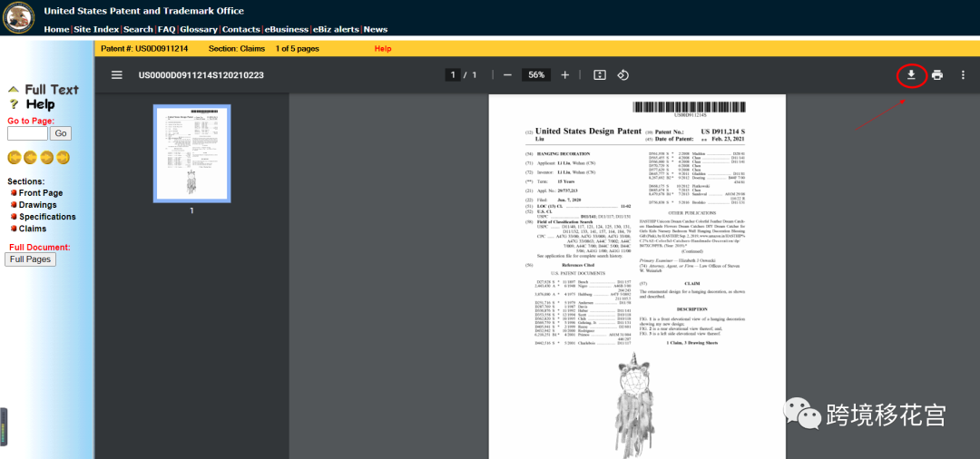Print the patent document
Viewport: 980px width, 459px height.
click(936, 75)
